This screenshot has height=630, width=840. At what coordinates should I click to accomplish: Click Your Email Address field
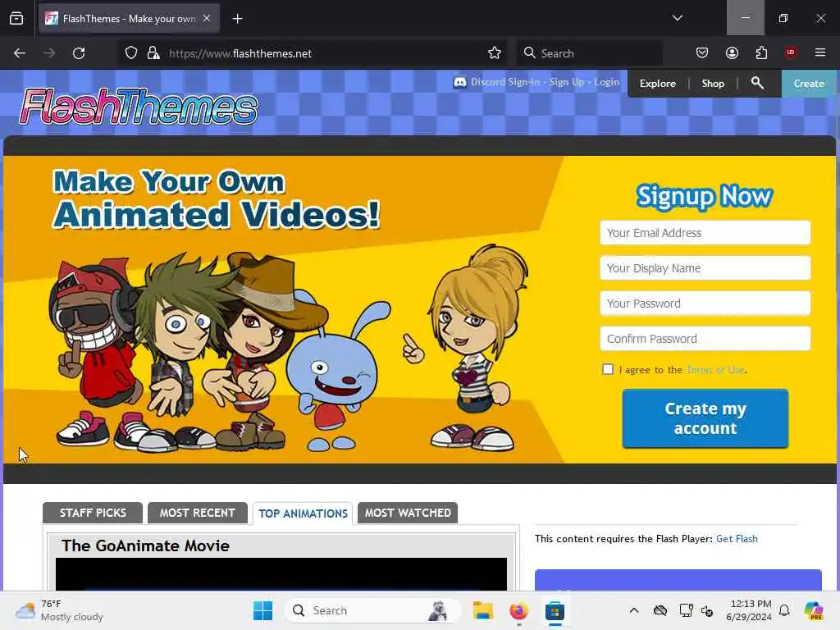705,233
